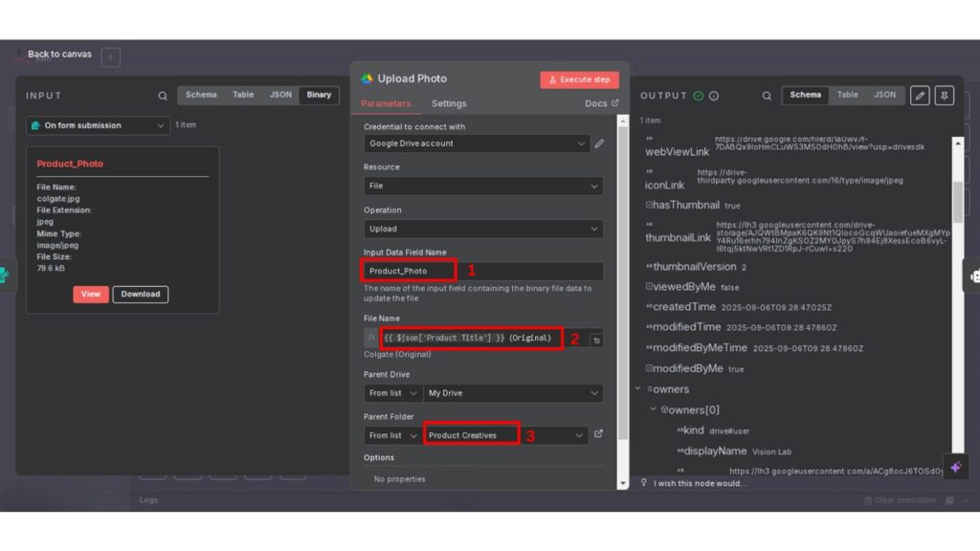
Task: Collapse the owners tree node
Action: point(638,389)
